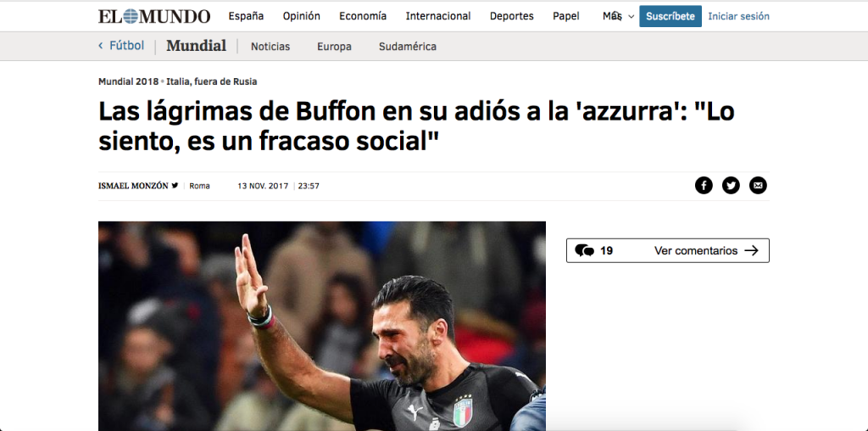The height and width of the screenshot is (431, 868).
Task: Switch to the Sudamérica tab
Action: pos(408,47)
